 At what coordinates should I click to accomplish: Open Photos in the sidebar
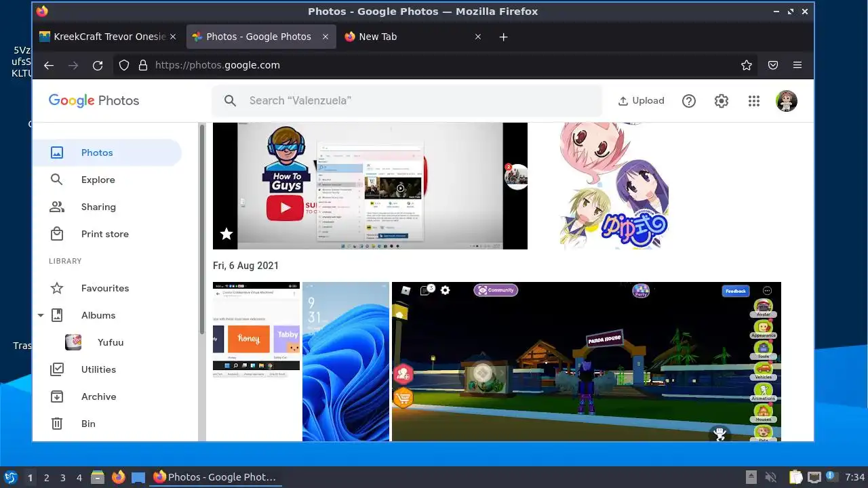[x=107, y=152]
